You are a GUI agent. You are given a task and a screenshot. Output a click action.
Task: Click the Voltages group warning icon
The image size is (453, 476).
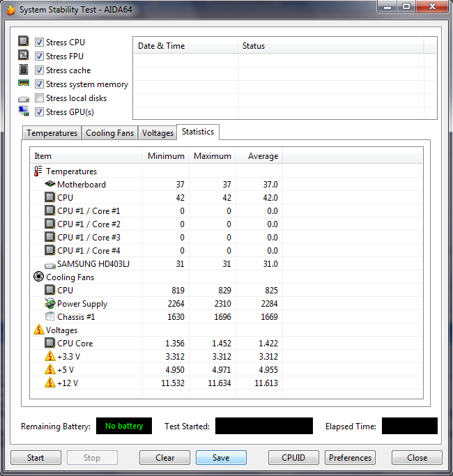39,330
